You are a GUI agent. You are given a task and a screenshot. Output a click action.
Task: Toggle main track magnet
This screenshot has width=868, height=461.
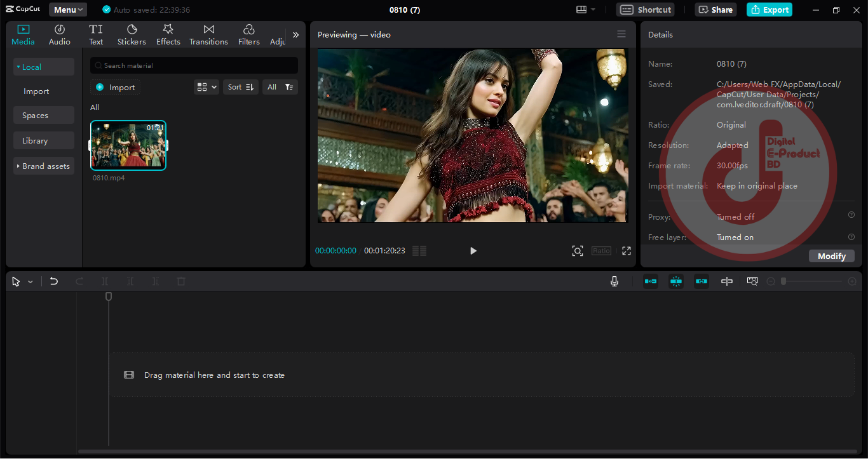tap(651, 281)
